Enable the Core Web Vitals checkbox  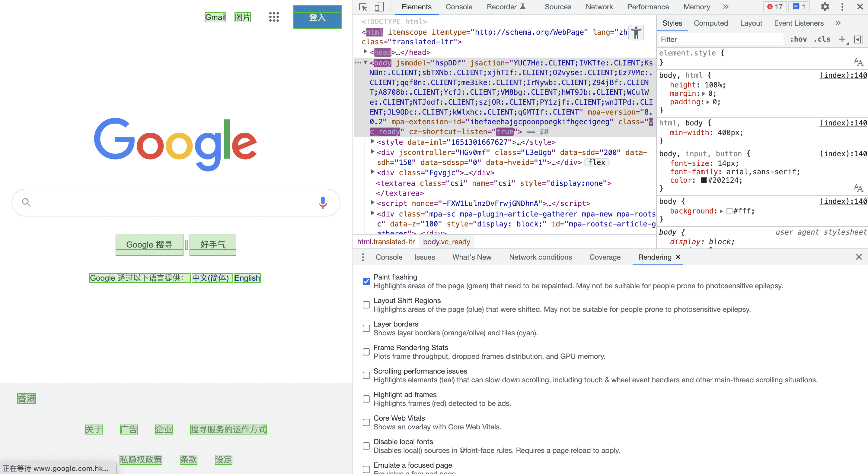coord(366,422)
